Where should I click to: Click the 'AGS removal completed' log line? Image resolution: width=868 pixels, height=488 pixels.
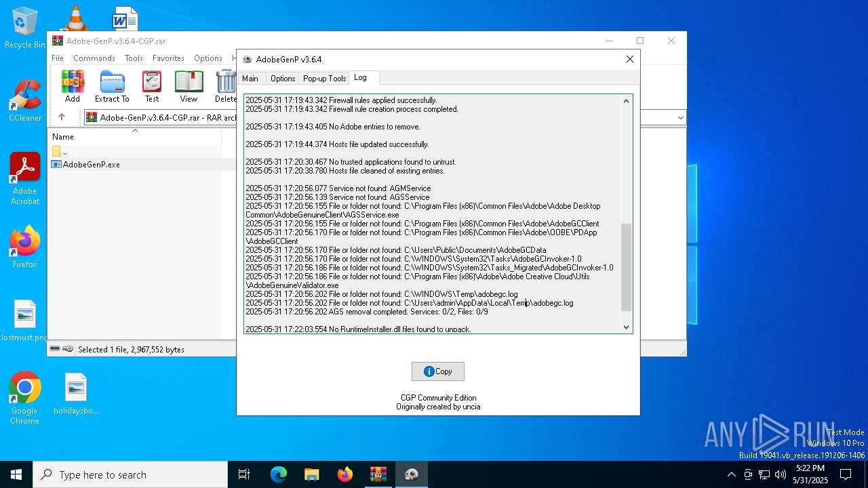367,312
